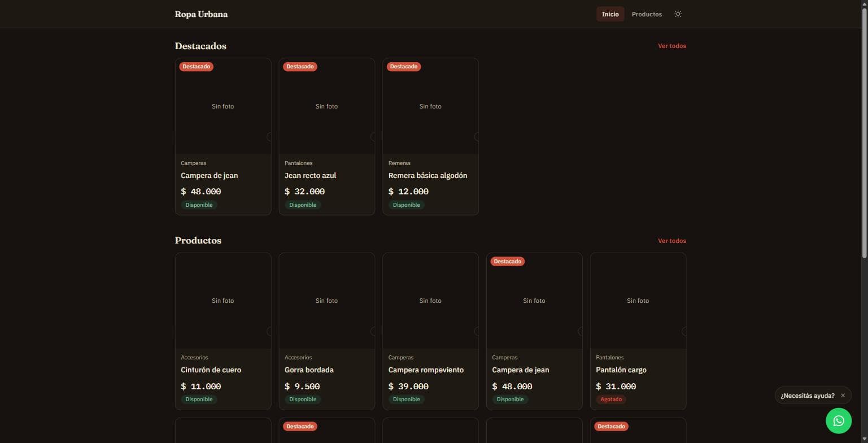This screenshot has height=443, width=868.
Task: Go to the Inicio nav tab
Action: (x=610, y=14)
